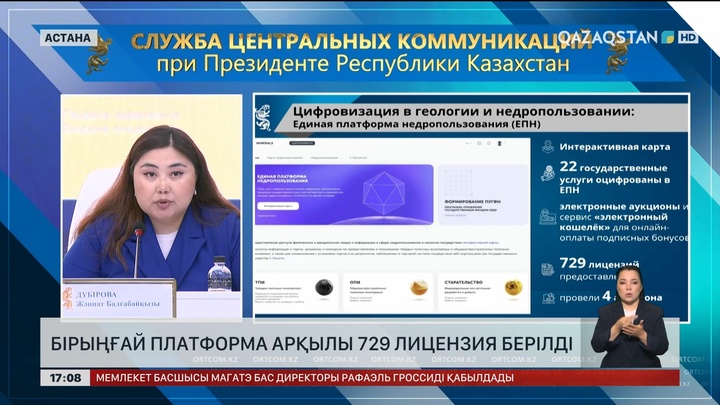Screen dimensions: 720x405
Task: Click the icon beside 'электронные аукционы'
Action: 547,216
